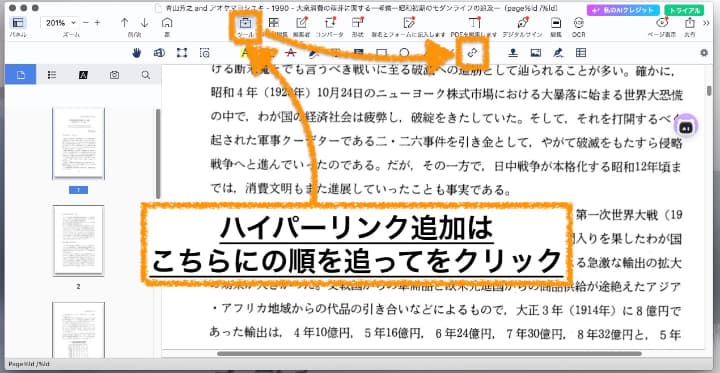Run the OCR tool

click(579, 26)
